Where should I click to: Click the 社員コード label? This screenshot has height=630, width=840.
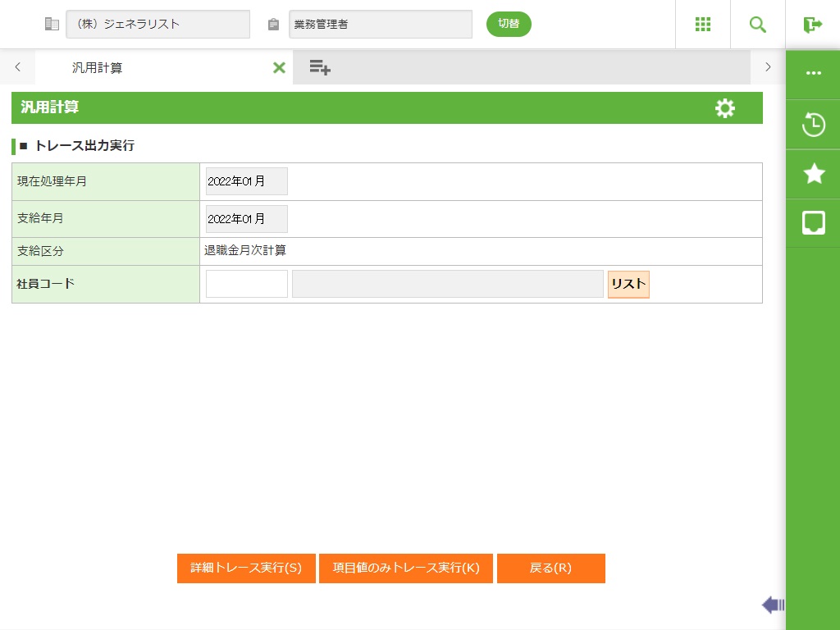[x=46, y=284]
